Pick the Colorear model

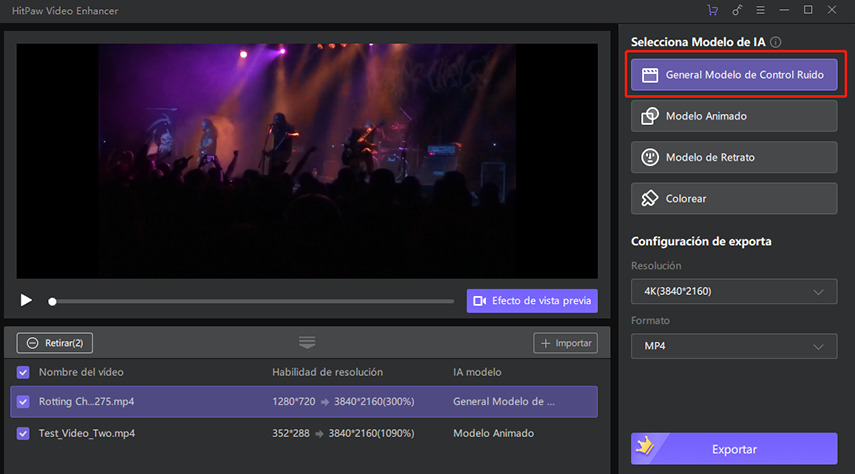tap(734, 198)
